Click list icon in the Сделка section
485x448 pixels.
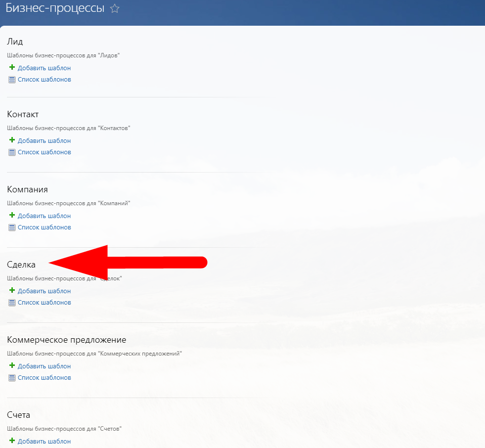[12, 303]
